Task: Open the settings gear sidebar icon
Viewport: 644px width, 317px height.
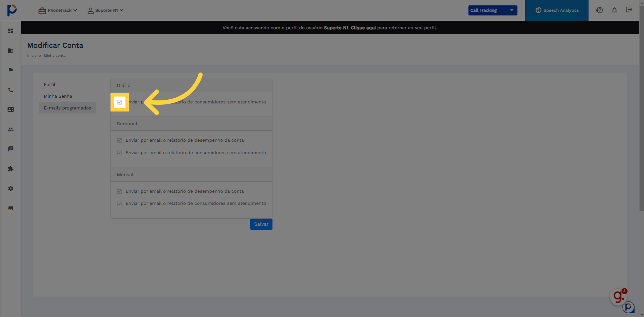Action: (x=11, y=188)
